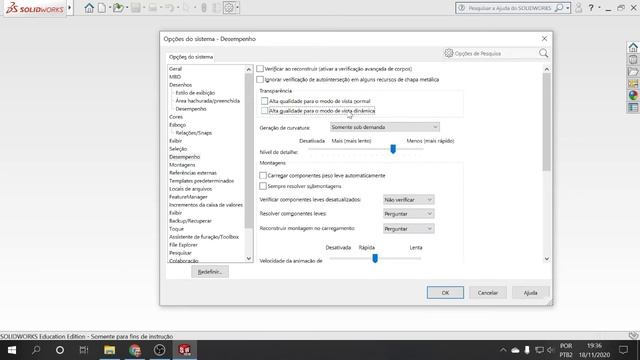Viewport: 640px width, 360px height.
Task: Open Geração de curvatura dropdown
Action: (384, 127)
